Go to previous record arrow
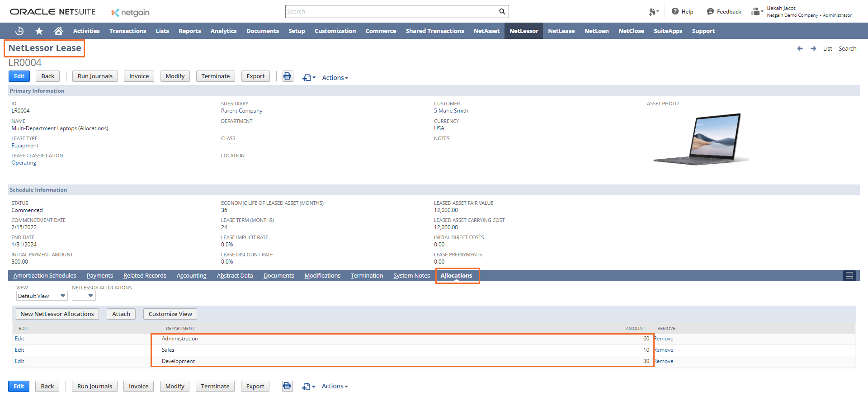The width and height of the screenshot is (868, 420). [x=800, y=48]
